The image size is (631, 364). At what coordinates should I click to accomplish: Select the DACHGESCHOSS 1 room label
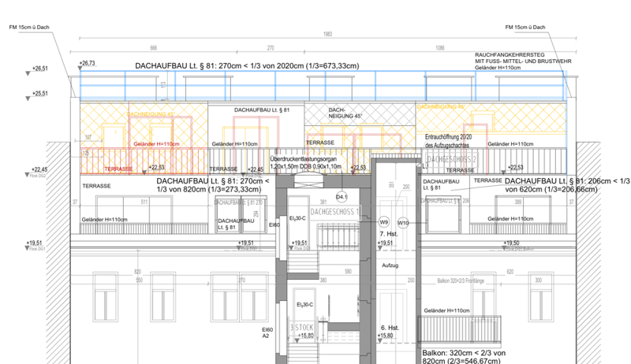pyautogui.click(x=334, y=212)
